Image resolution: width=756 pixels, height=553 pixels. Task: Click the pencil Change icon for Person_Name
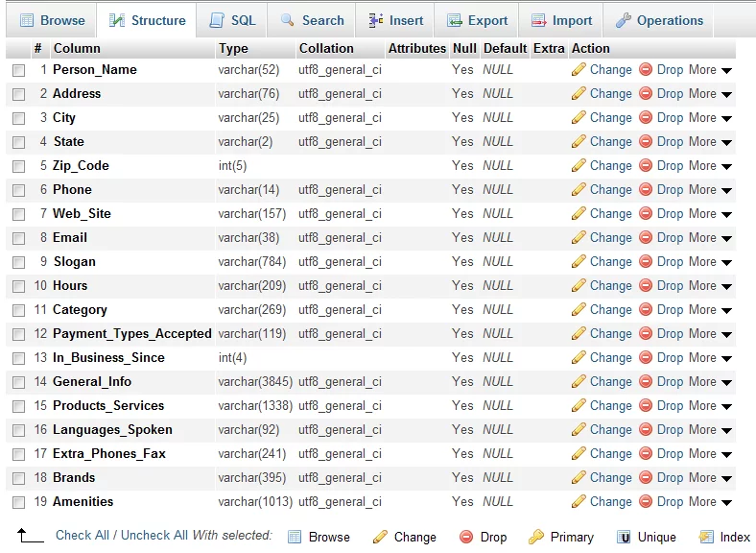point(579,69)
